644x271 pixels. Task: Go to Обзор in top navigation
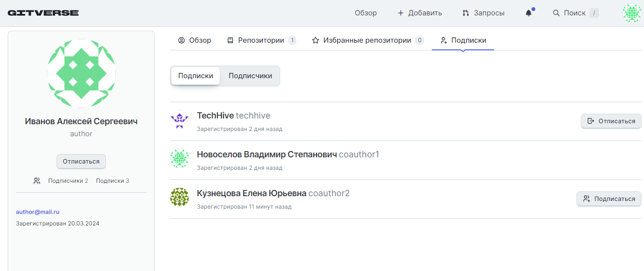[365, 13]
